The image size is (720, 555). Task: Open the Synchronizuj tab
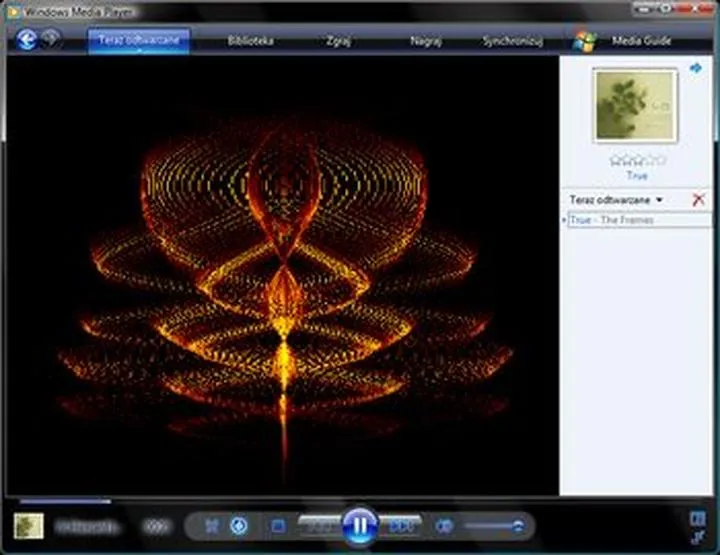(512, 41)
